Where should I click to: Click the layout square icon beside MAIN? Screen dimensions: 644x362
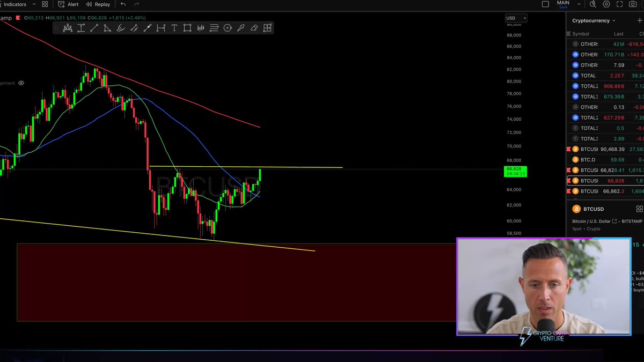point(545,4)
